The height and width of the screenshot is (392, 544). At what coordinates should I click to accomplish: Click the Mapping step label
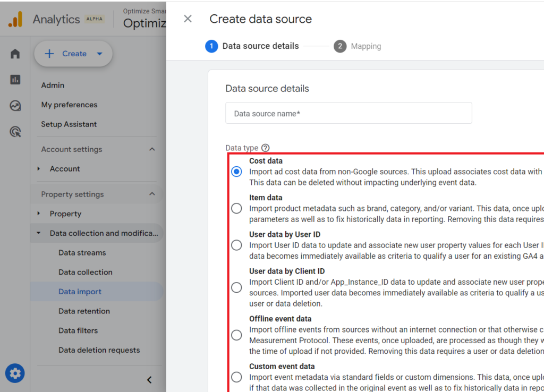coord(366,46)
